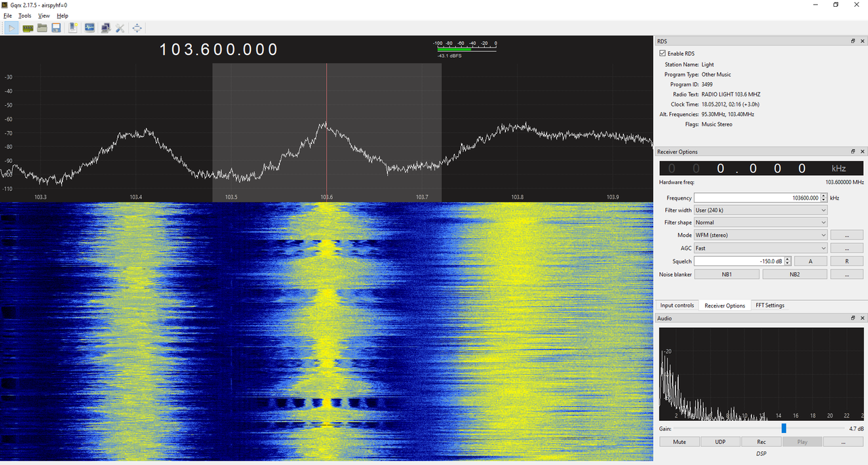Open the bookmarks toolbar icon

pyautogui.click(x=73, y=28)
